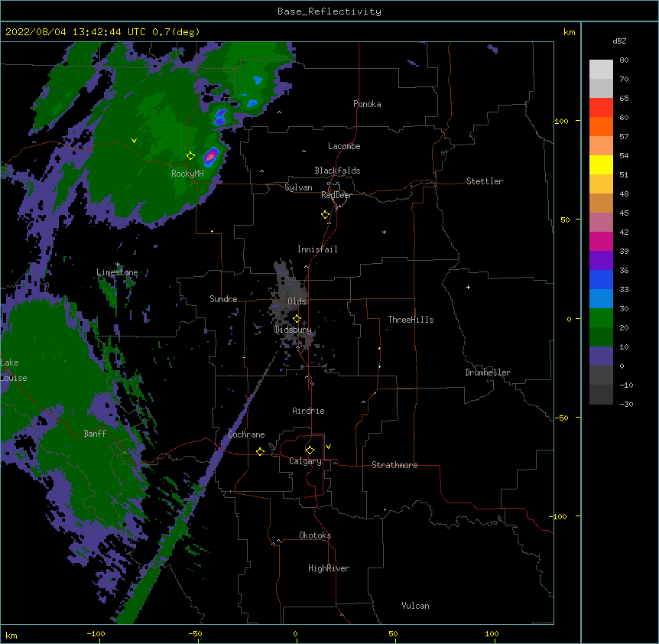This screenshot has width=659, height=644.
Task: Select the light gray 70-80 dBZ legend swatch
Action: click(x=601, y=69)
